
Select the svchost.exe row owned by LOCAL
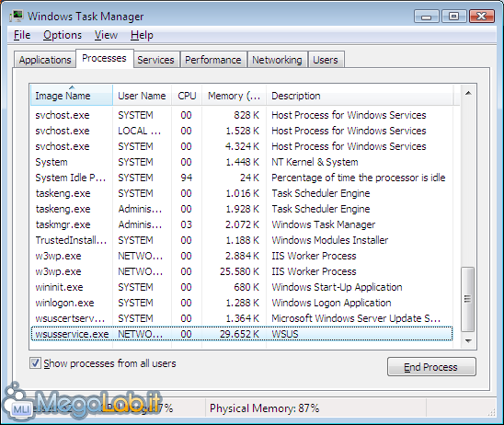(242, 131)
